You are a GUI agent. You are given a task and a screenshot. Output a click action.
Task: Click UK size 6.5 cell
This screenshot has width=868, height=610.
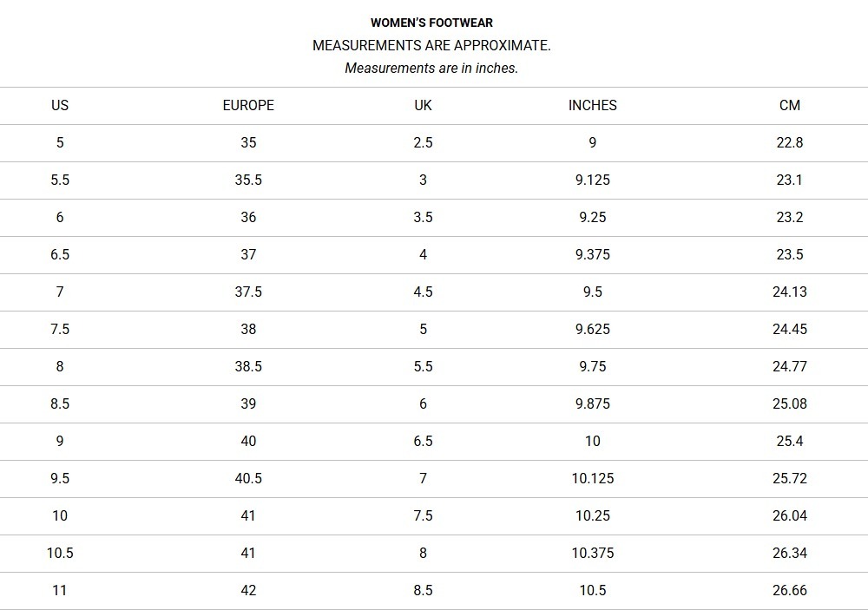pyautogui.click(x=423, y=441)
